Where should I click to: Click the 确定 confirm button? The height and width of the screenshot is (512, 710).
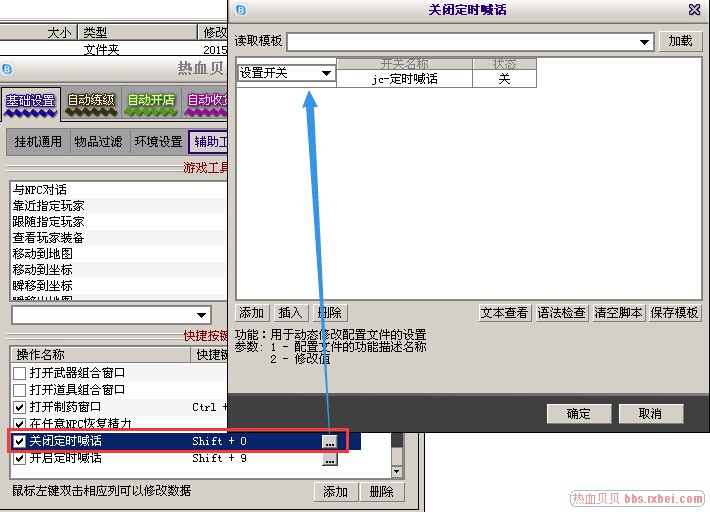[578, 414]
